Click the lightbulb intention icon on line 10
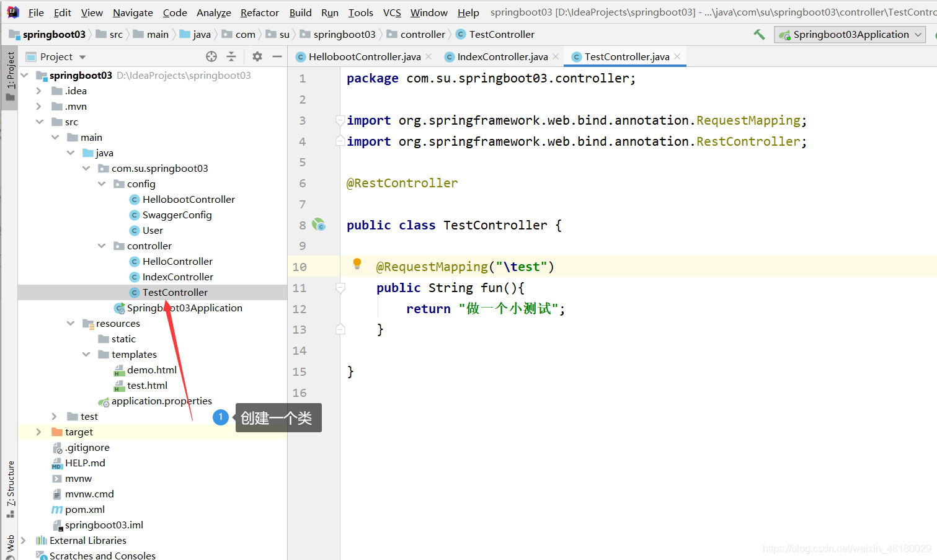 click(x=357, y=264)
